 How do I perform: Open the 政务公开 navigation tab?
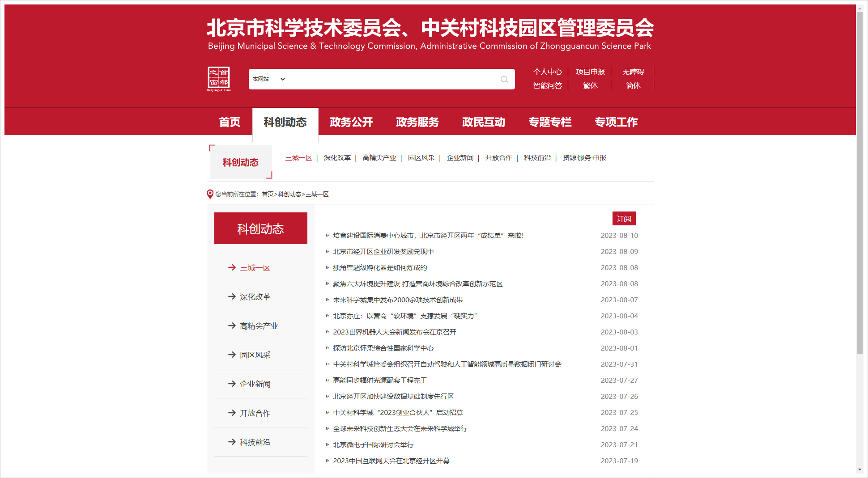[351, 122]
